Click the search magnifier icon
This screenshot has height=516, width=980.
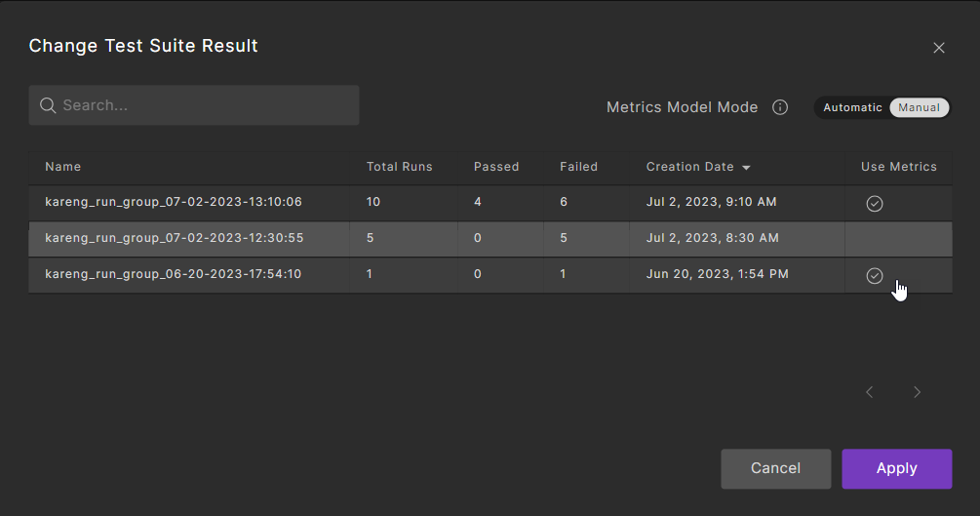pyautogui.click(x=47, y=105)
